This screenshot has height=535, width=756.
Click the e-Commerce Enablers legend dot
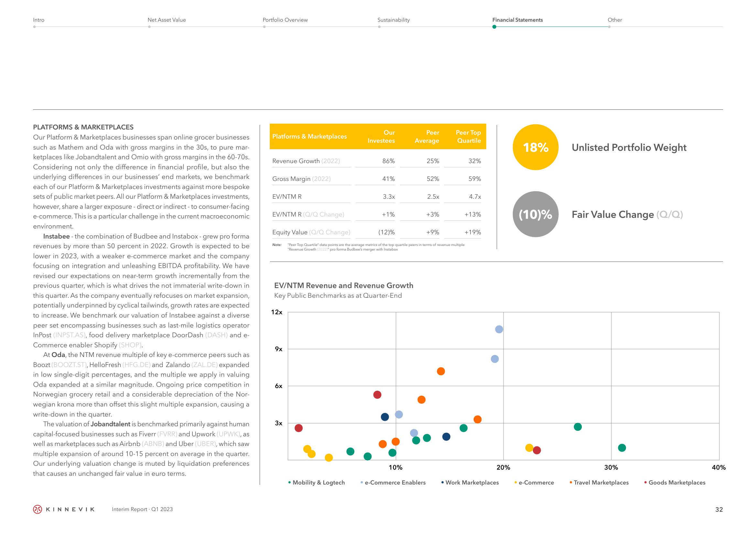click(x=362, y=483)
